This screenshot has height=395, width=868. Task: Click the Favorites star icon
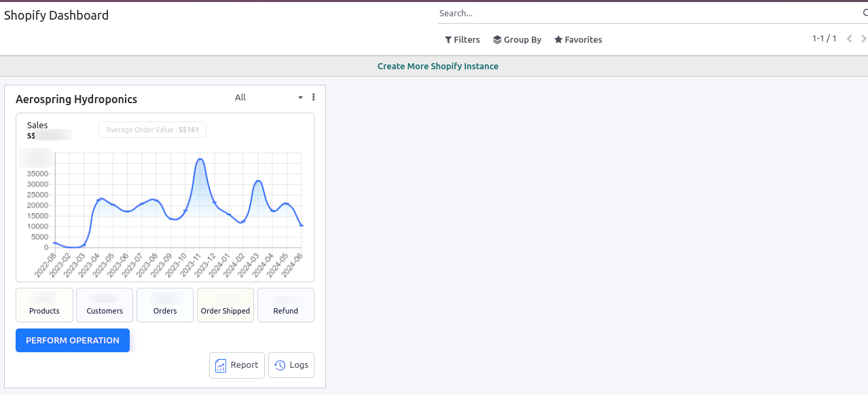[x=558, y=40]
